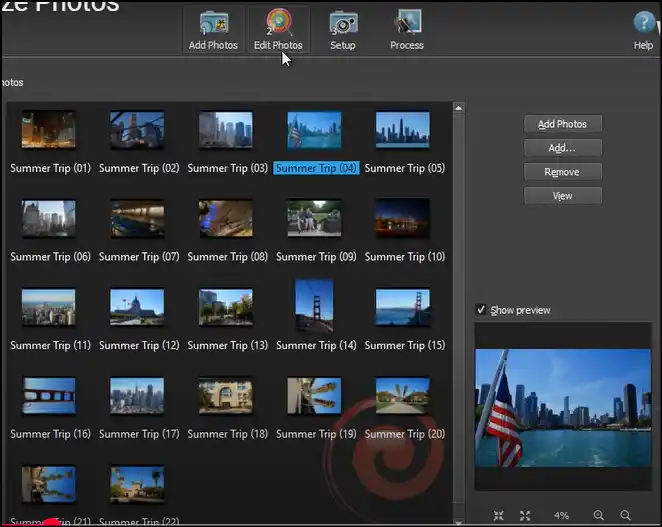
Task: Select the Summer Trip (17) skyline thumbnail
Action: (137, 396)
